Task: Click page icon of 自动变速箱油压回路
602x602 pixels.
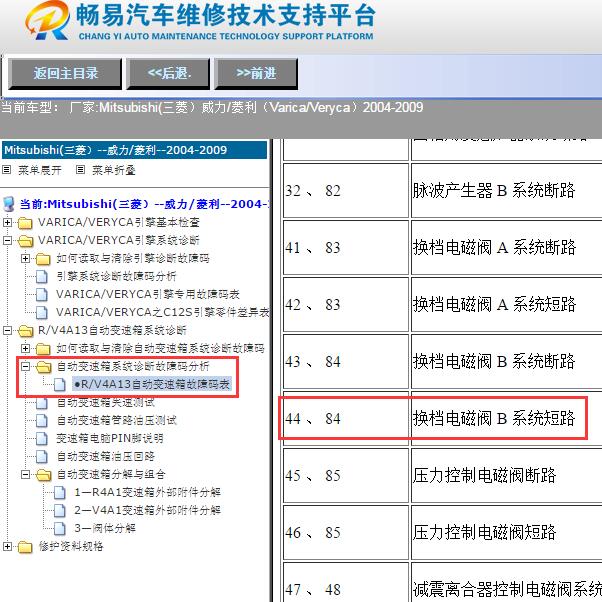Action: (41, 456)
